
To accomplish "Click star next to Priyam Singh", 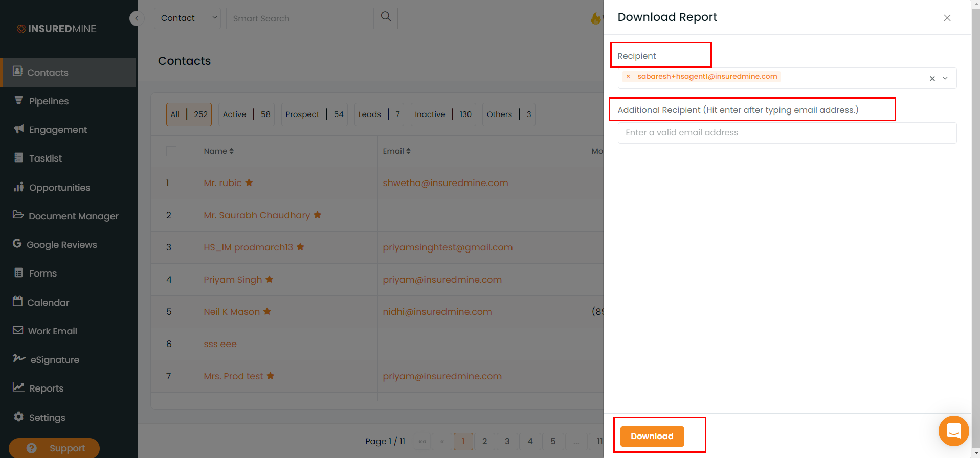I will (x=270, y=279).
